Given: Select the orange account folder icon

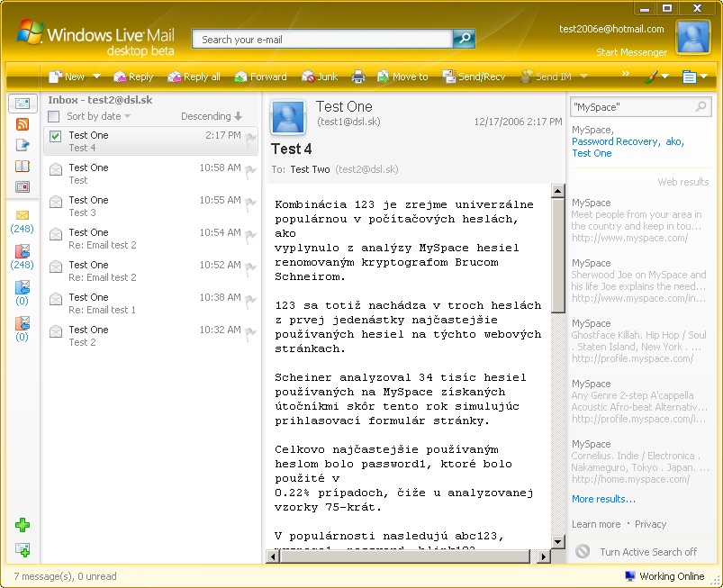Looking at the screenshot, I should (23, 323).
